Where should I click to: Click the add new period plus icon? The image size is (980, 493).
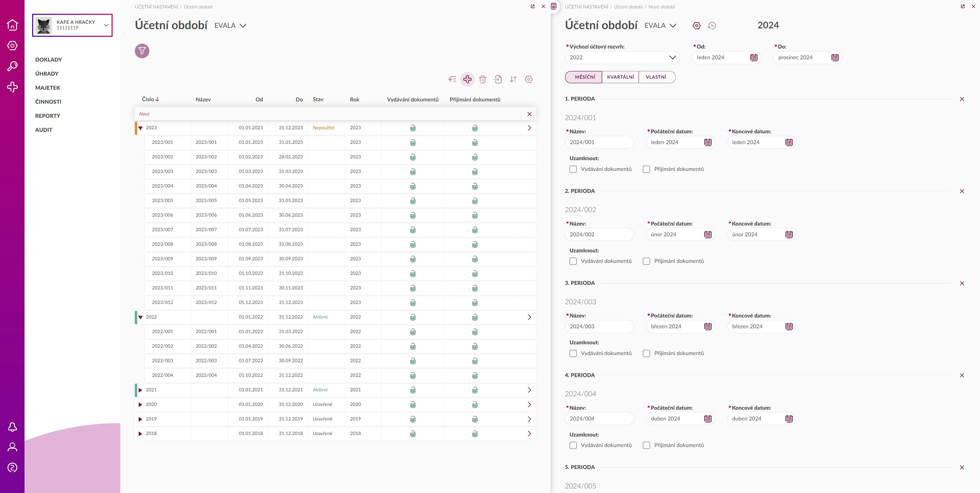467,79
